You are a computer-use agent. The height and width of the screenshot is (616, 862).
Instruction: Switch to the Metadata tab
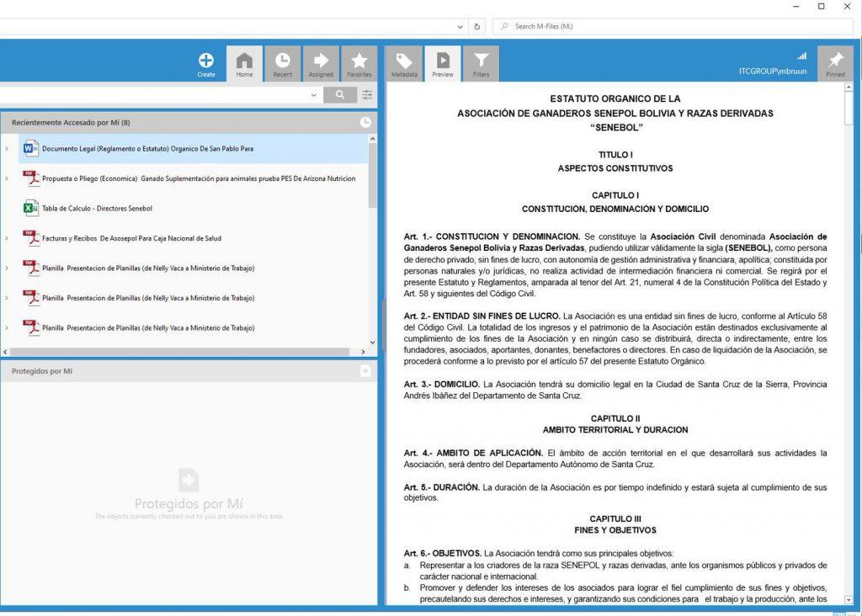pos(404,64)
